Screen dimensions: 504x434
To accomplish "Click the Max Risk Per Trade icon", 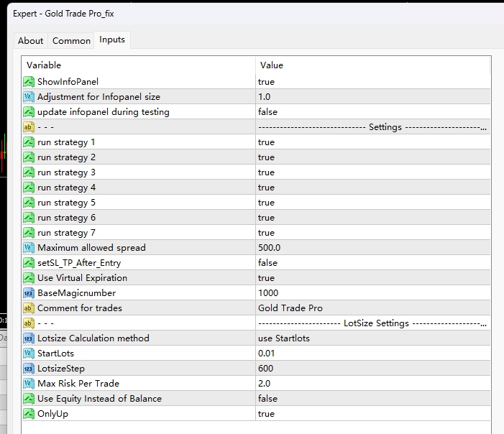I will click(29, 384).
